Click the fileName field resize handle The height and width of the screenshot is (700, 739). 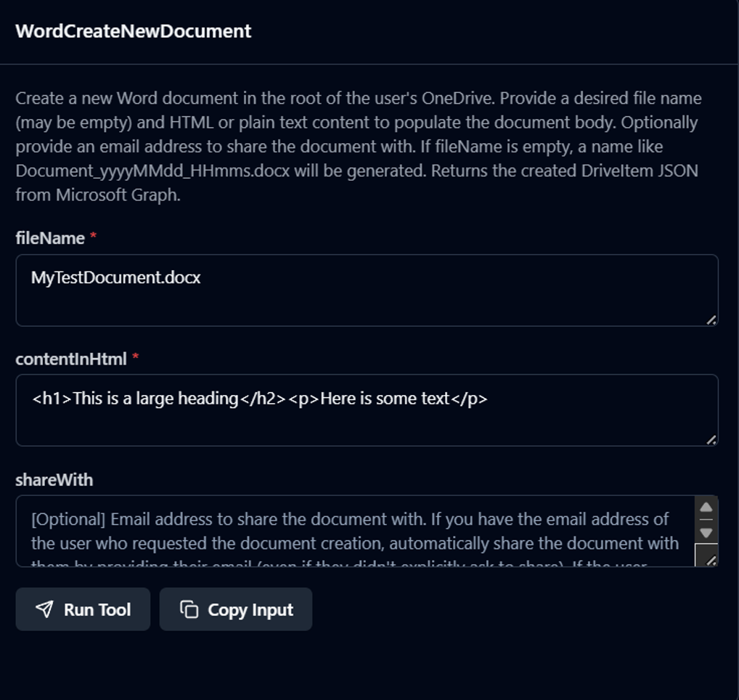[x=711, y=320]
